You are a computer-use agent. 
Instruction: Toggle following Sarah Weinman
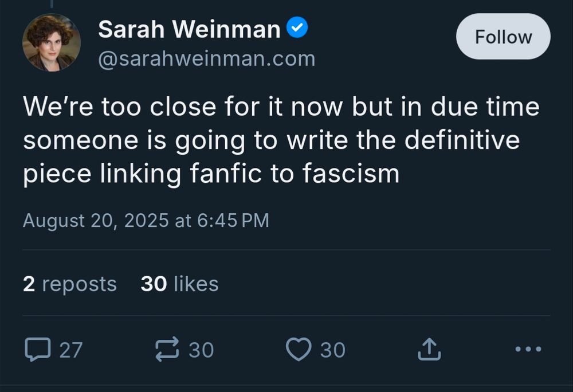coord(503,37)
